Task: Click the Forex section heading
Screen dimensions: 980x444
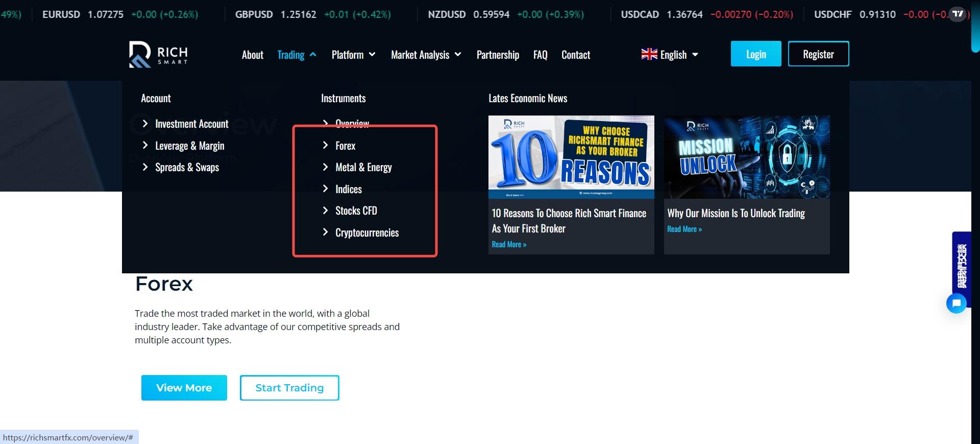Action: [164, 284]
